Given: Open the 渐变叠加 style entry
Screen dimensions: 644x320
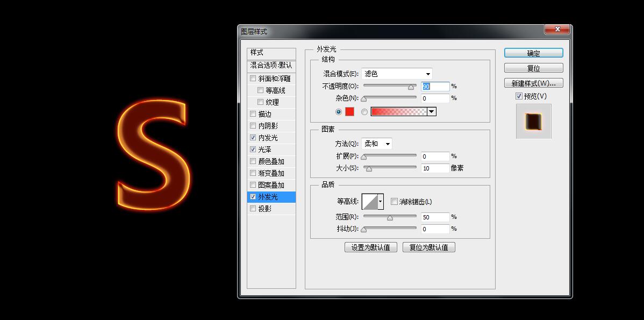Looking at the screenshot, I should click(x=271, y=173).
